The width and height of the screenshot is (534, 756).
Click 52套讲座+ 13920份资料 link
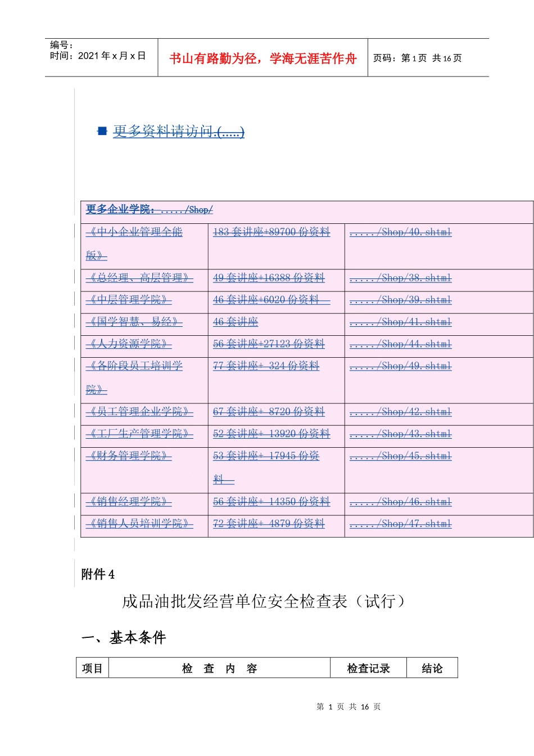pos(271,434)
